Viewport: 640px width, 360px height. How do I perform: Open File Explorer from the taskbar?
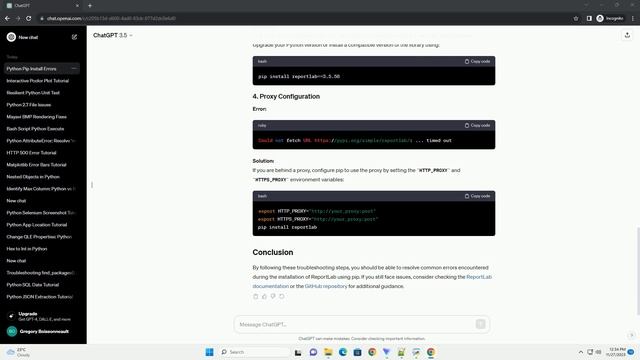click(328, 352)
